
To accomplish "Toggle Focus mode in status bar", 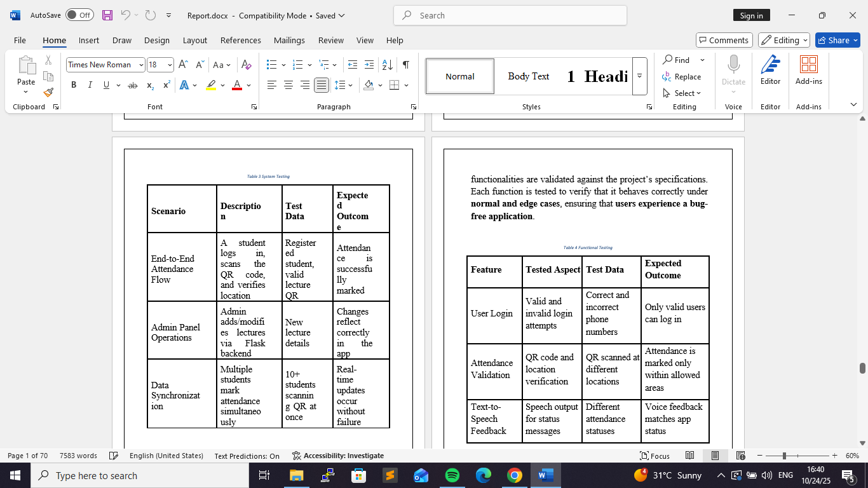I will click(x=654, y=456).
